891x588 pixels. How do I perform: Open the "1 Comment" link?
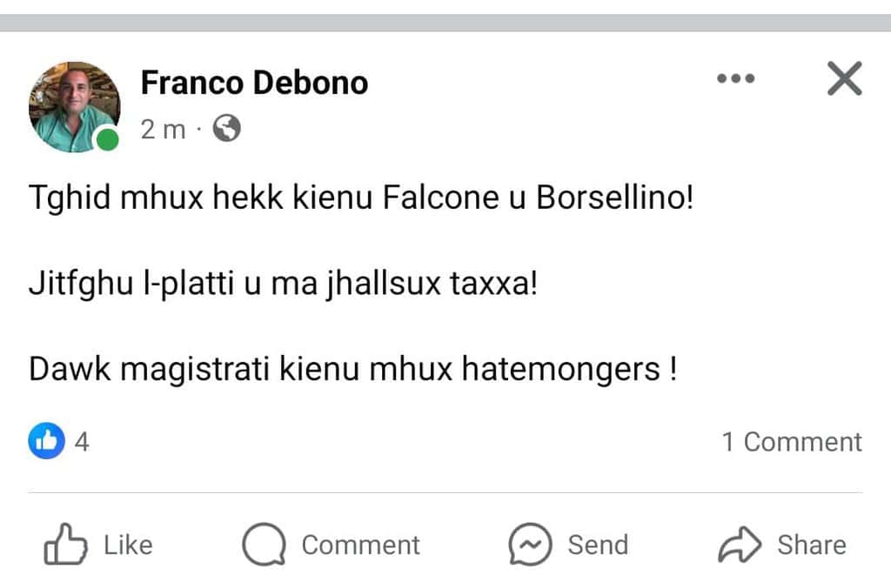(x=792, y=442)
